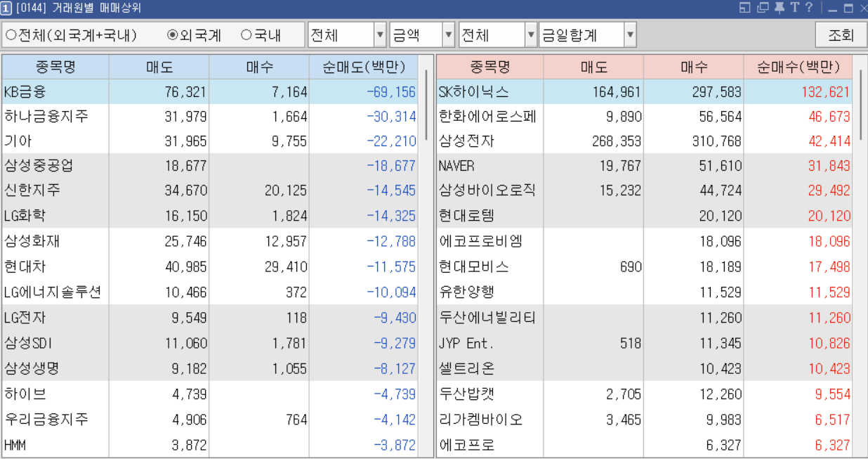Click the screen number 1 icon in title bar
Viewport: 868px width, 459px height.
(6, 8)
